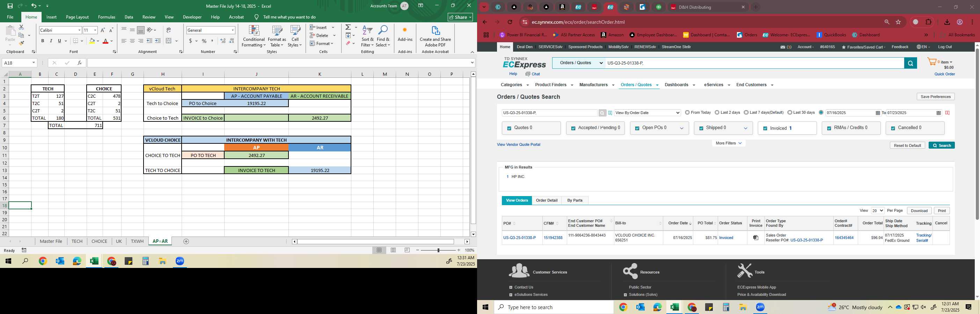Image resolution: width=980 pixels, height=314 pixels.
Task: Click Create and Share Adobe PDF
Action: pos(435,37)
